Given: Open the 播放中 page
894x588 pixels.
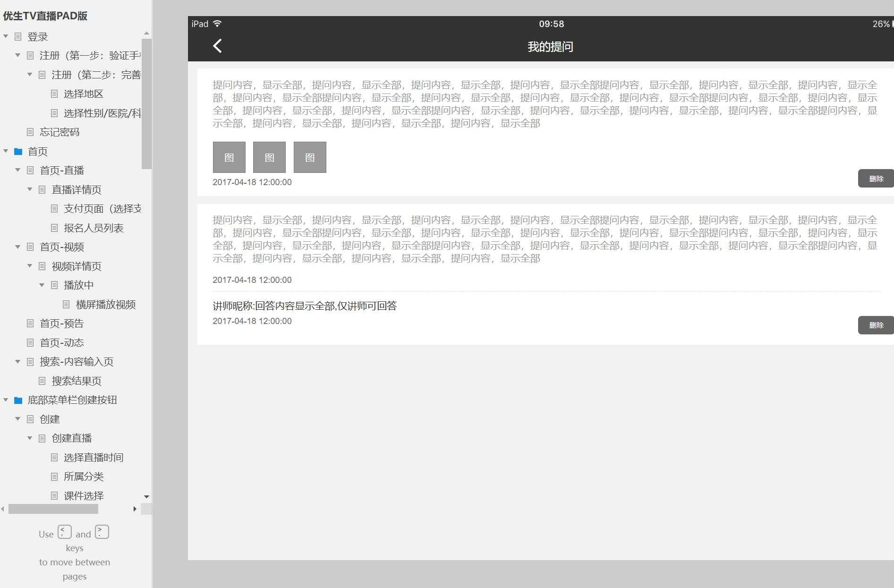Looking at the screenshot, I should coord(79,285).
